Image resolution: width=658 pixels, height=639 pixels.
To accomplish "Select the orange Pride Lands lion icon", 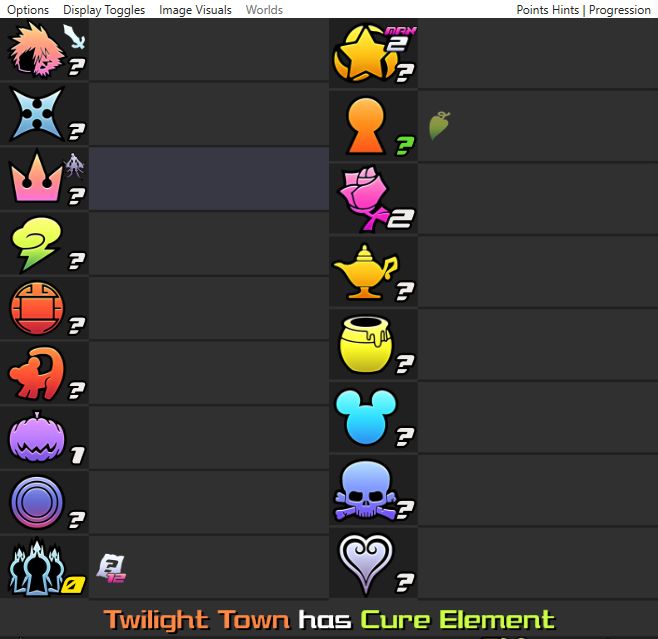I will pyautogui.click(x=37, y=373).
